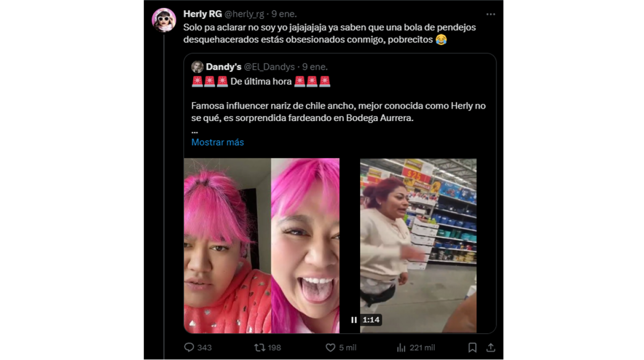Expand quoted tweet with Mostrar más
Image resolution: width=644 pixels, height=360 pixels.
(x=217, y=142)
